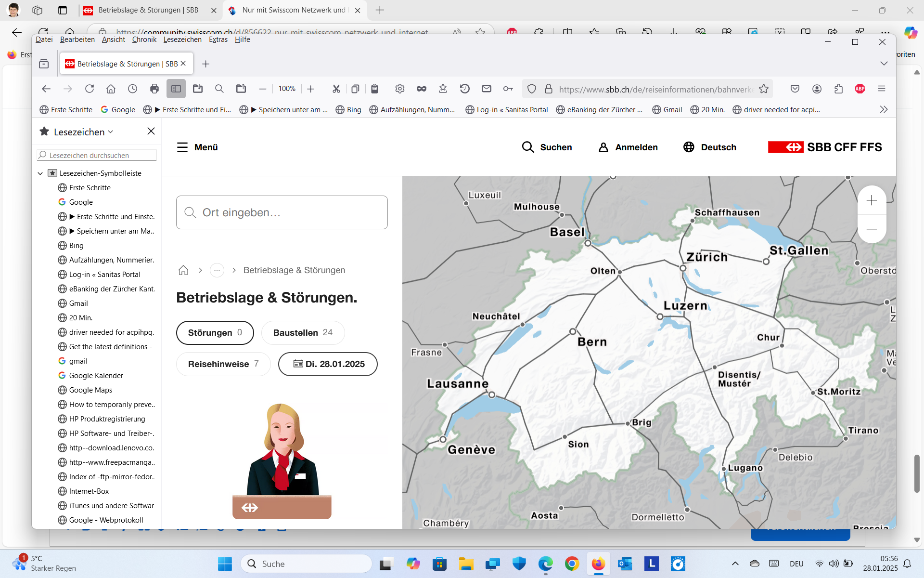Click the Ort eingeben search field
This screenshot has width=924, height=578.
tap(282, 212)
